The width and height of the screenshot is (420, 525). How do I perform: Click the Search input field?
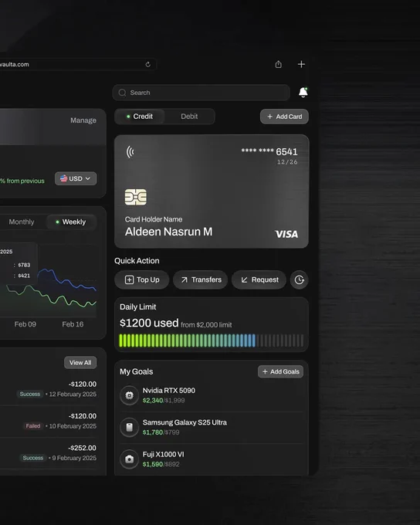(x=201, y=93)
